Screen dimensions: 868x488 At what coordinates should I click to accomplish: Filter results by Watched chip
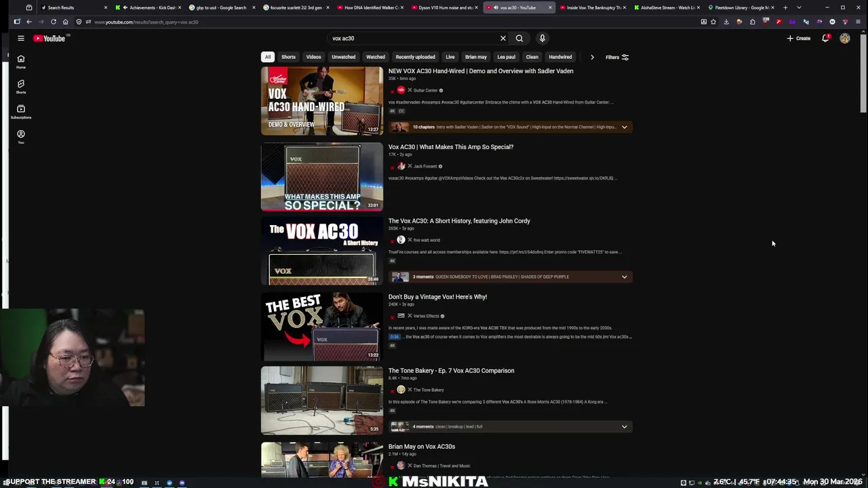[376, 57]
